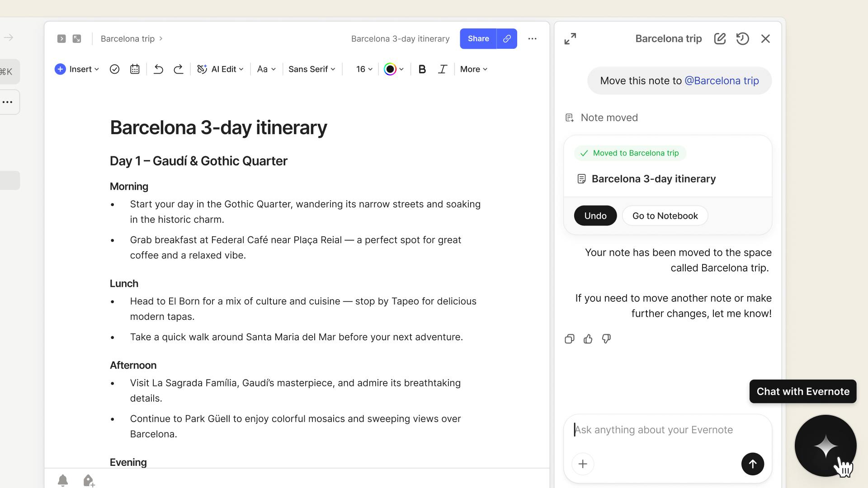Give thumbs down to the response
Screen dimensions: 868x488
tap(606, 339)
